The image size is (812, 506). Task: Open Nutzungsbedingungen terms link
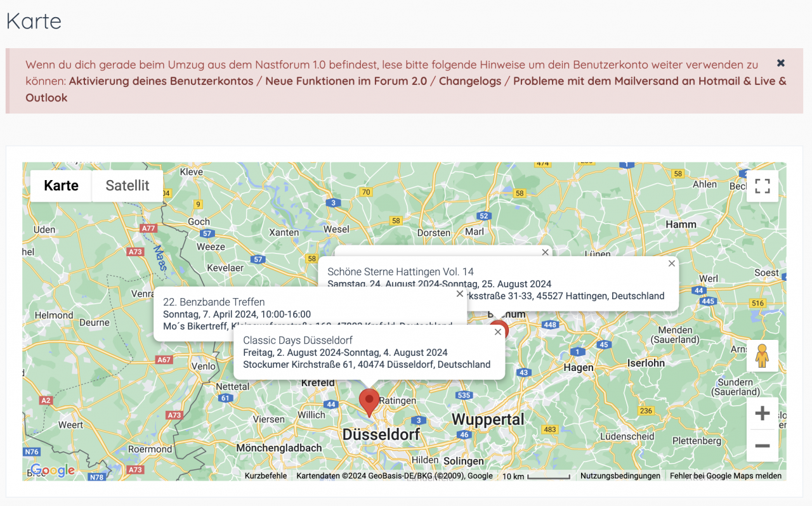620,476
